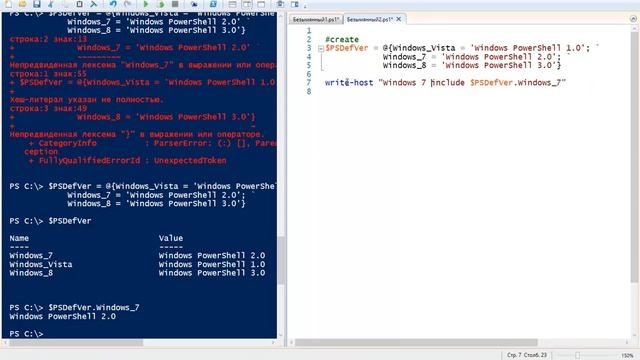640x360 pixels.
Task: Collapse the $PSDefVer block on line 3
Action: (321, 49)
